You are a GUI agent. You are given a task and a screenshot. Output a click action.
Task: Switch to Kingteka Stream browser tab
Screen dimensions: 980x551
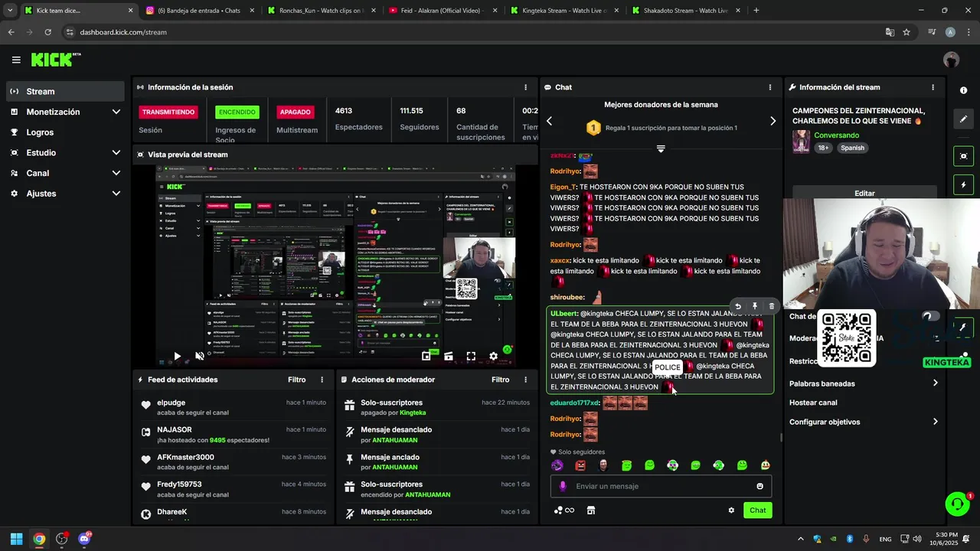[x=565, y=11]
